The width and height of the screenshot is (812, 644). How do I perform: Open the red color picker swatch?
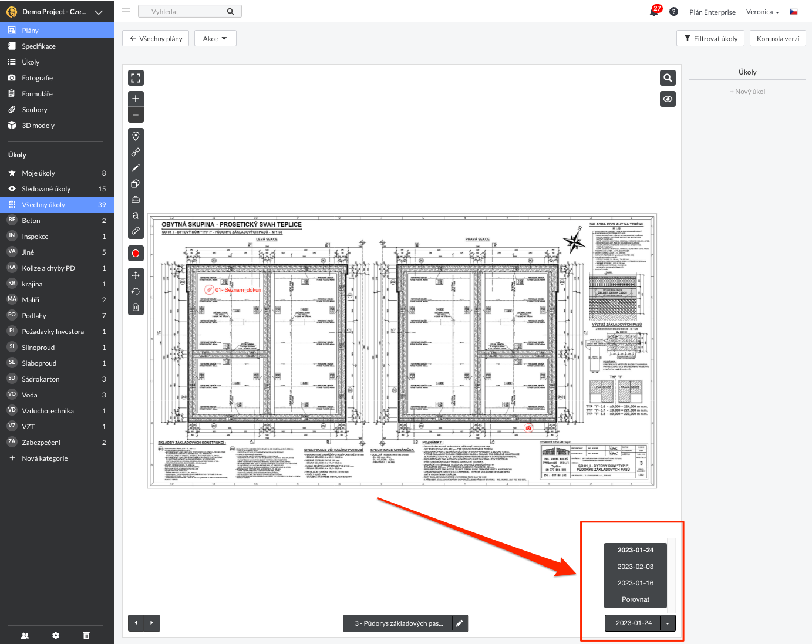coord(136,254)
